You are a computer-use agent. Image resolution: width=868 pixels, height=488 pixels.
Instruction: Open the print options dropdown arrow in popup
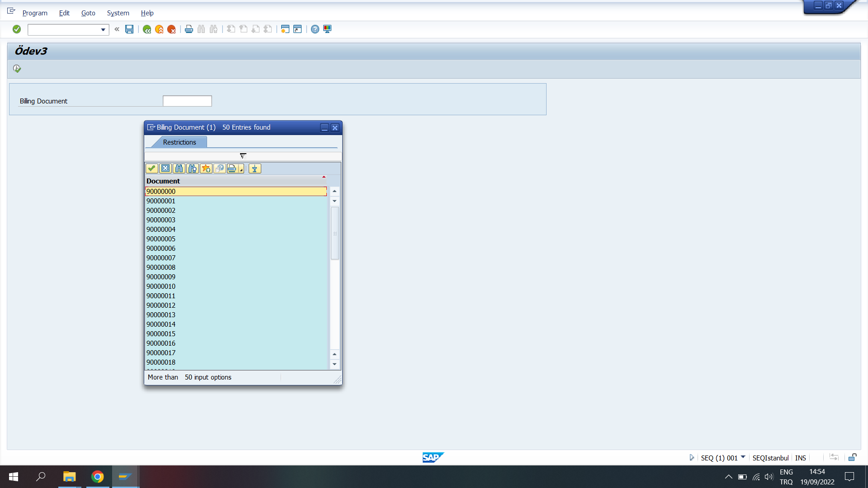(x=241, y=170)
